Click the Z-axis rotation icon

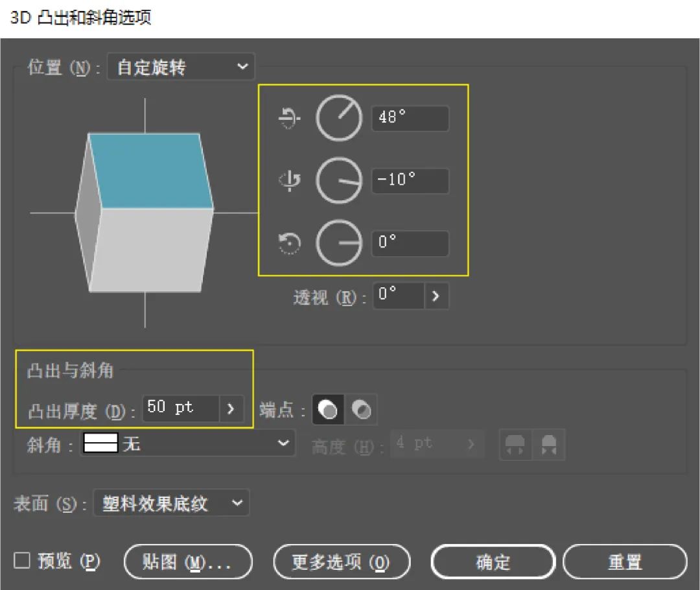coord(289,243)
